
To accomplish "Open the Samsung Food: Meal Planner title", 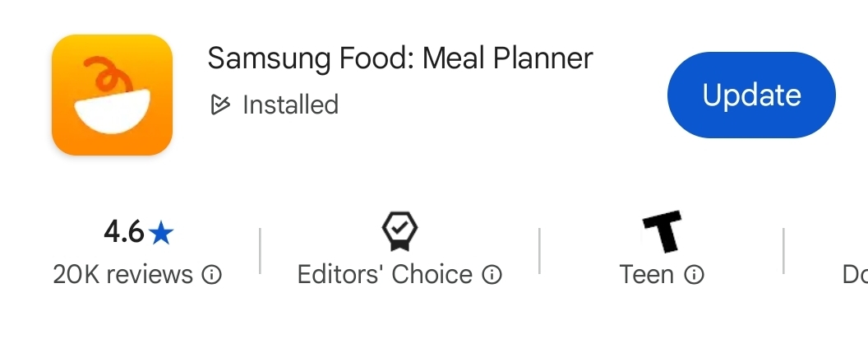I will (400, 58).
